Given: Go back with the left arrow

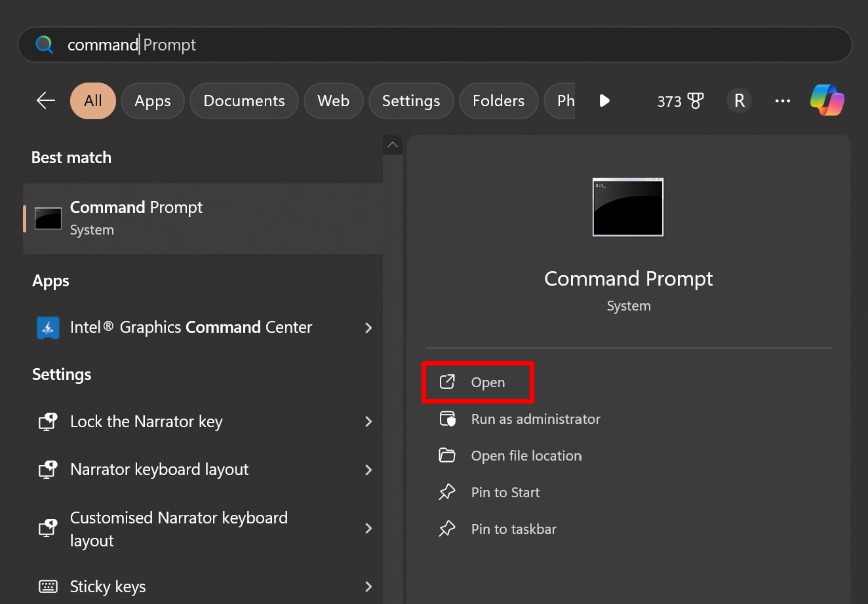Looking at the screenshot, I should click(46, 101).
